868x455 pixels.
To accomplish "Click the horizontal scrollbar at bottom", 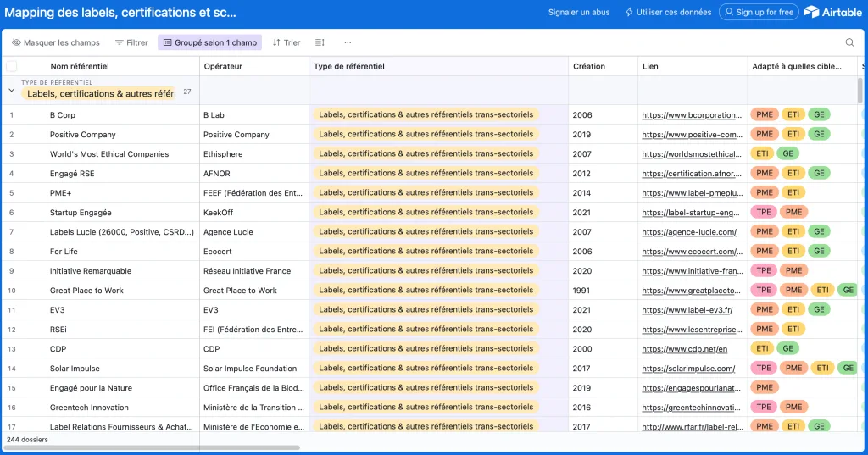I will pyautogui.click(x=153, y=448).
